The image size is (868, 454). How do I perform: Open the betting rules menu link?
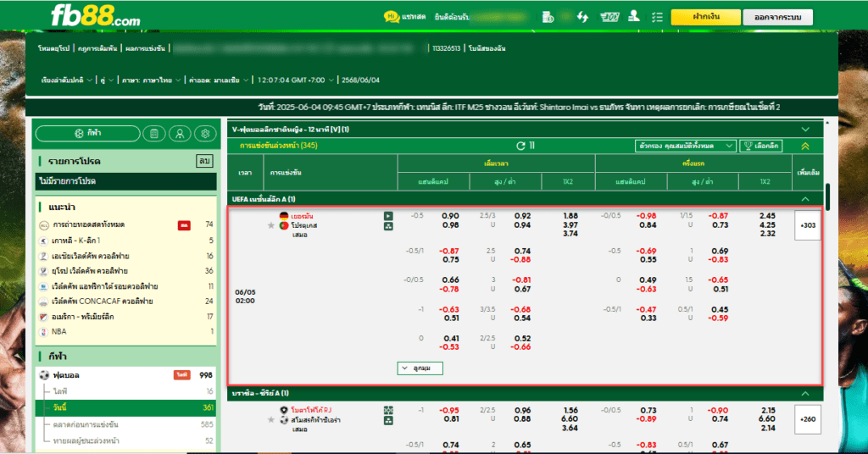pos(97,48)
